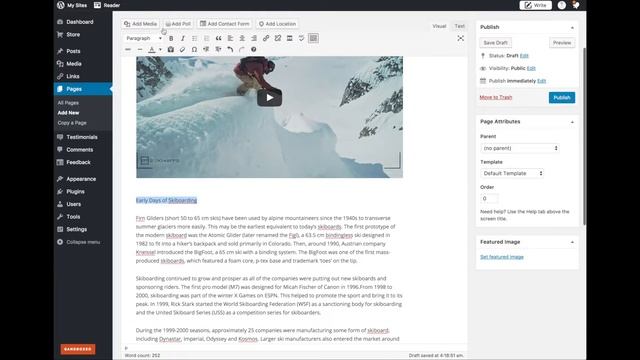Open Copy a Page submenu item
The width and height of the screenshot is (640, 360).
pos(72,123)
